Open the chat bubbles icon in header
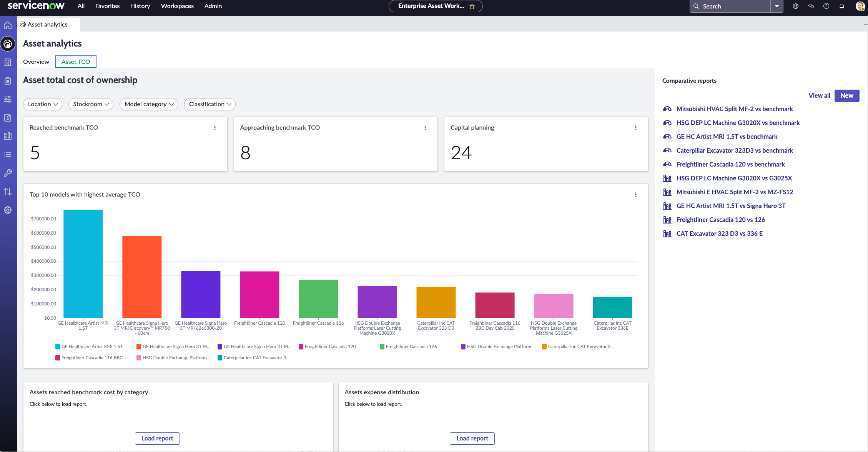Viewport: 868px width, 452px height. [811, 6]
